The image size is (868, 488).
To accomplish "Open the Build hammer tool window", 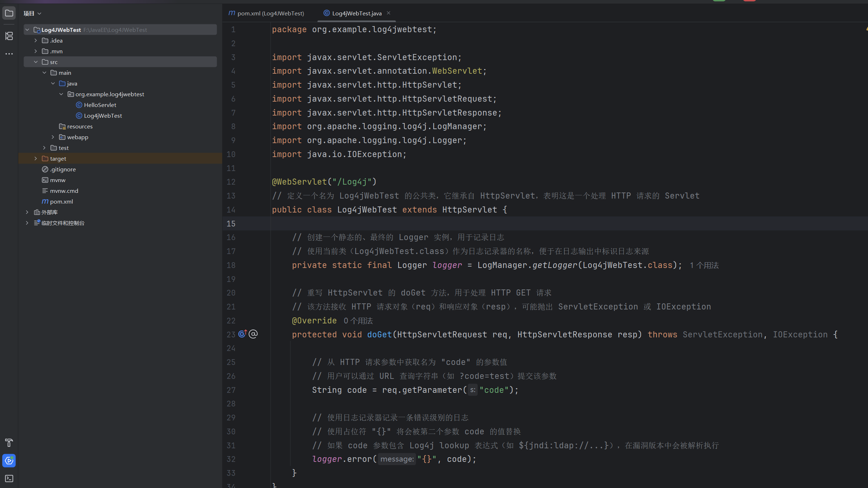I will 9,443.
